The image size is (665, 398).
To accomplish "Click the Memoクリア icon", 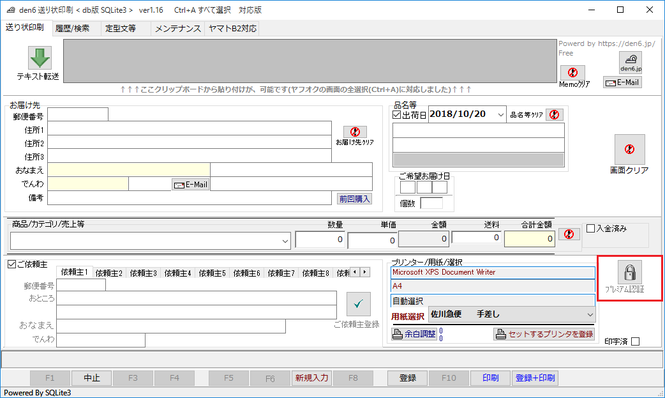I will [573, 72].
